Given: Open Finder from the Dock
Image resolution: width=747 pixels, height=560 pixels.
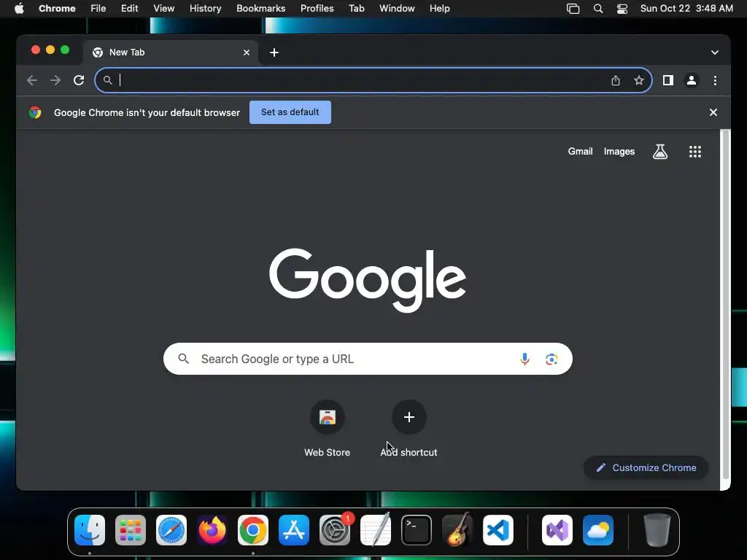Looking at the screenshot, I should tap(90, 530).
